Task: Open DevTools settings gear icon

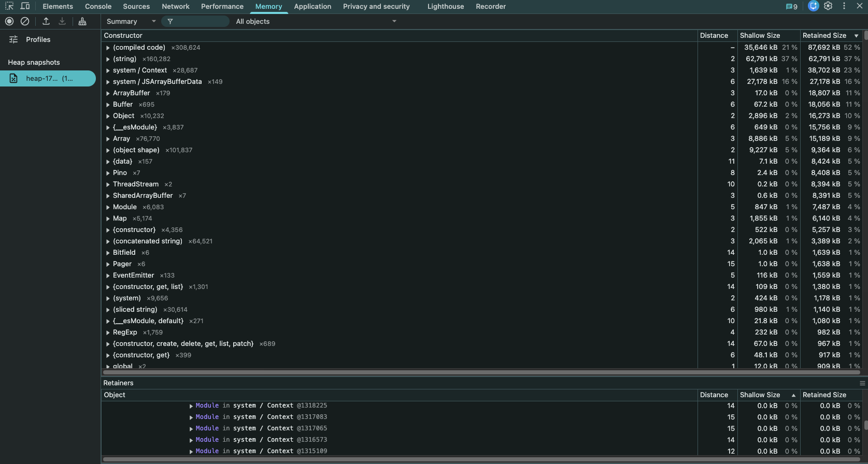Action: click(x=828, y=6)
